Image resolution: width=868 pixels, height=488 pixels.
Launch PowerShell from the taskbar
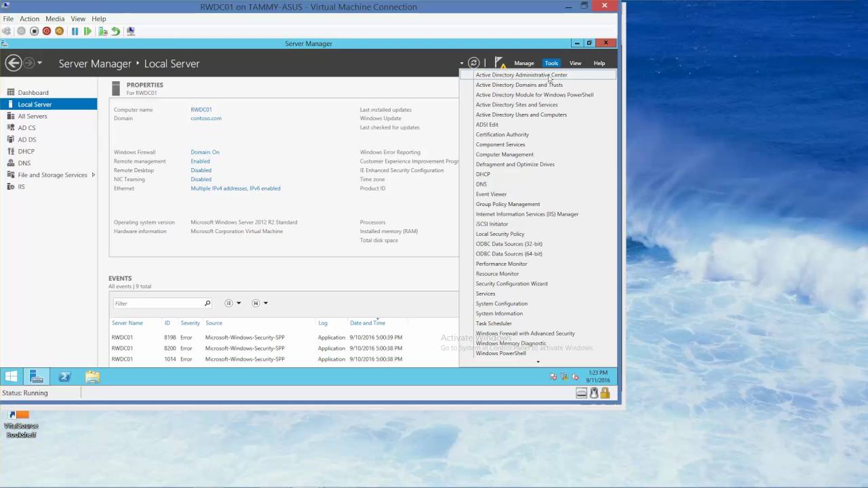[64, 377]
